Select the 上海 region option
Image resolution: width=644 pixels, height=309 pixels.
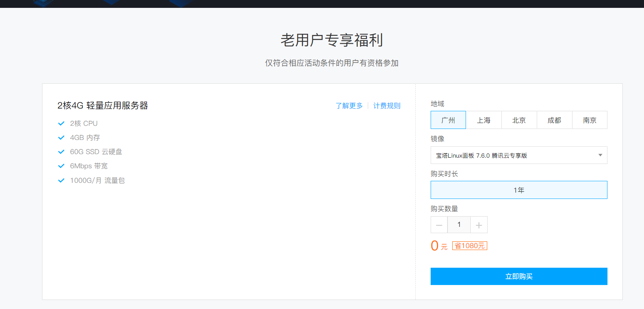click(484, 120)
